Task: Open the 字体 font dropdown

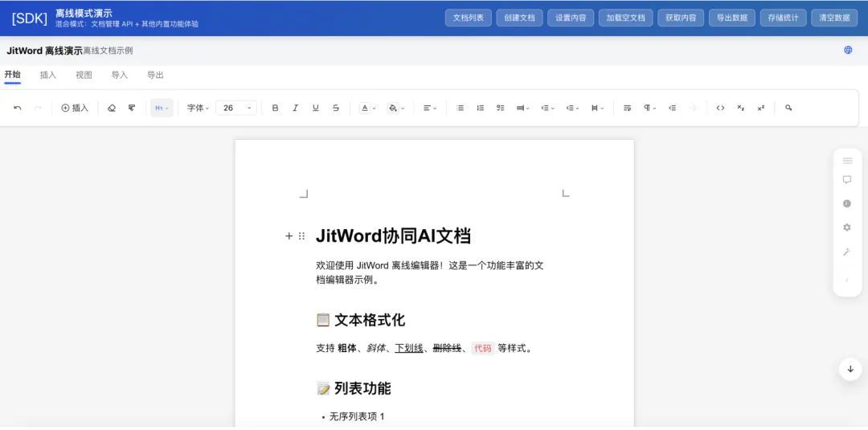Action: pyautogui.click(x=198, y=108)
